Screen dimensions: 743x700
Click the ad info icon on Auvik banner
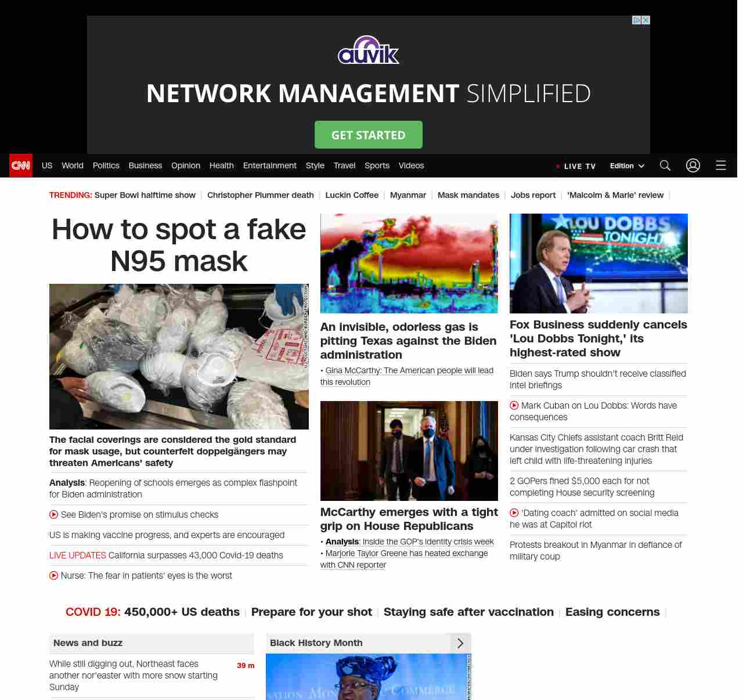coord(637,20)
